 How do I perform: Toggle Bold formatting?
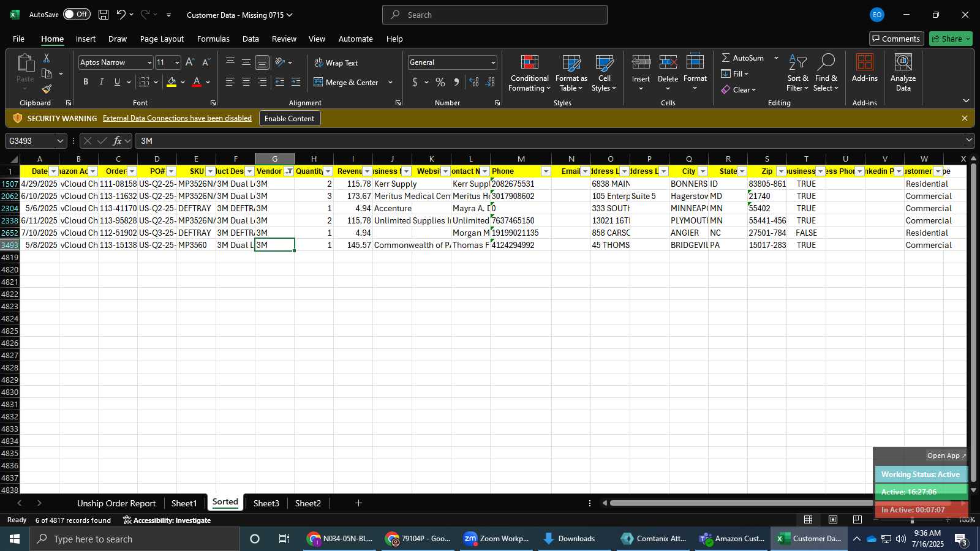(x=86, y=82)
